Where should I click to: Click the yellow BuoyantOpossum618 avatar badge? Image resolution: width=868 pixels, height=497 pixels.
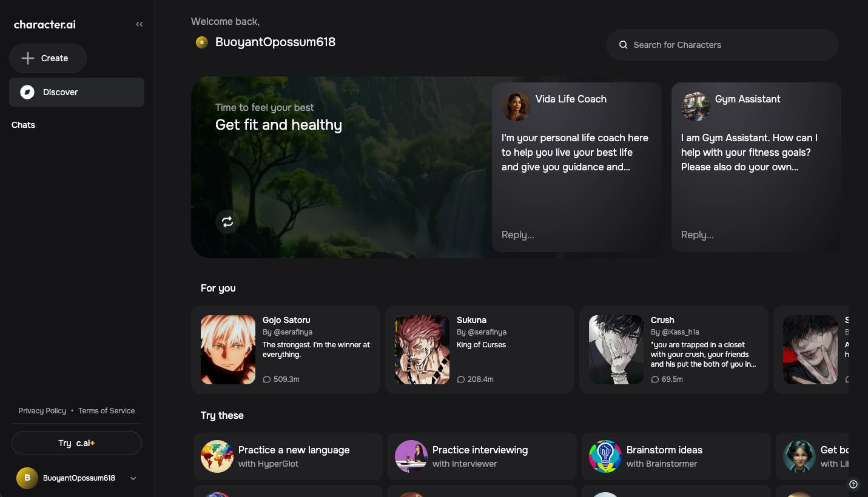[x=201, y=42]
